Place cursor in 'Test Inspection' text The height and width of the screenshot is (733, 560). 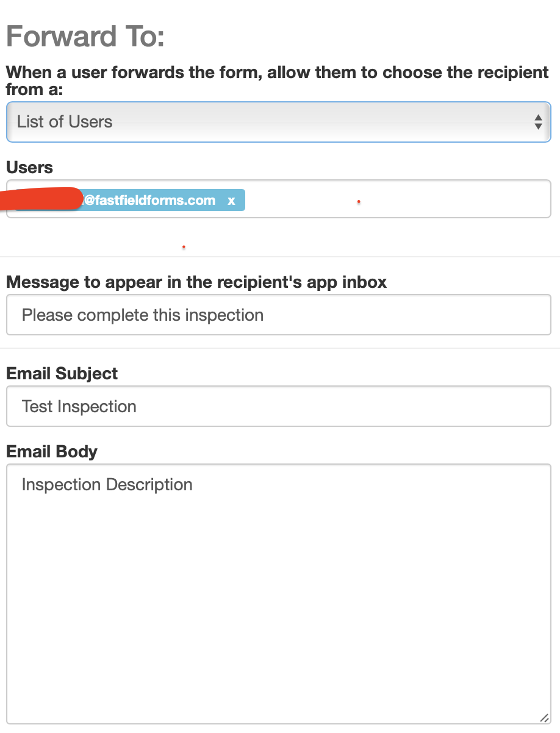(79, 407)
